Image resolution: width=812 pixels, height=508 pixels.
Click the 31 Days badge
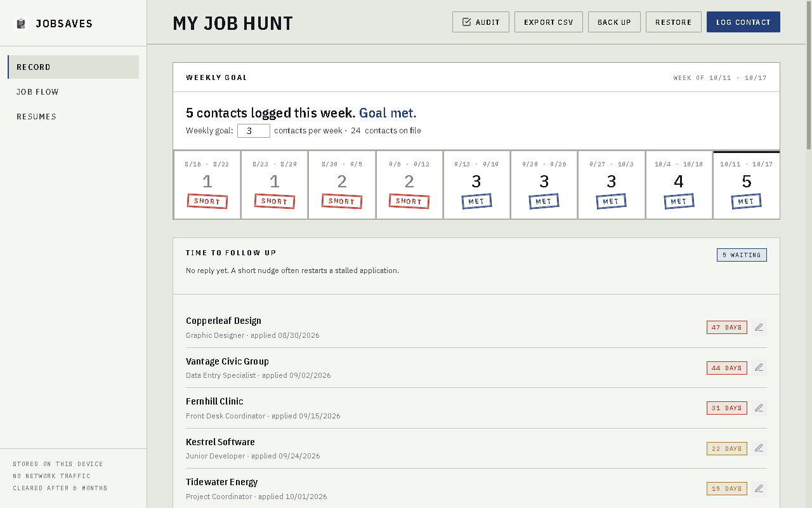(727, 408)
